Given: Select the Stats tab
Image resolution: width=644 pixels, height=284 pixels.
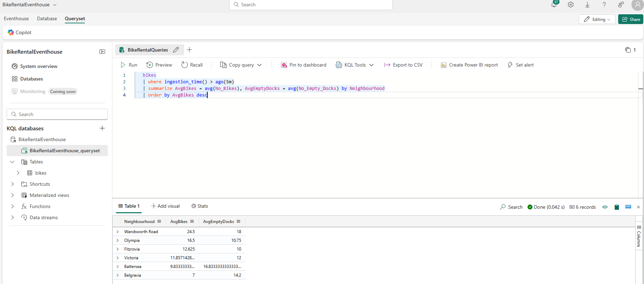Looking at the screenshot, I should point(200,206).
